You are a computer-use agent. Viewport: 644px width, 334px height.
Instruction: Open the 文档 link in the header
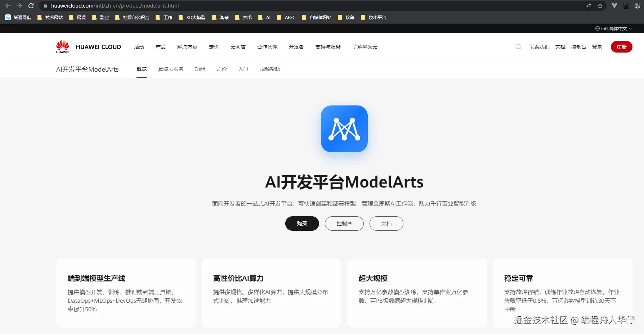tap(560, 47)
